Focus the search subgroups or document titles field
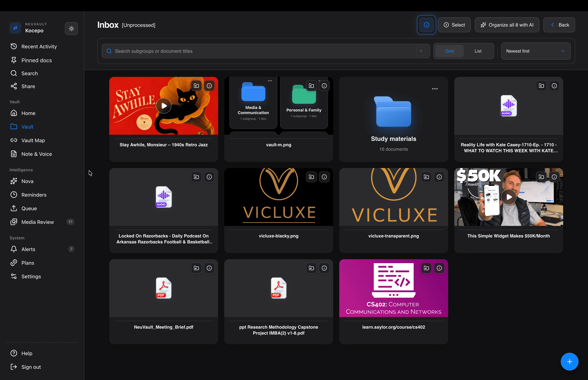The width and height of the screenshot is (588, 380). click(266, 51)
